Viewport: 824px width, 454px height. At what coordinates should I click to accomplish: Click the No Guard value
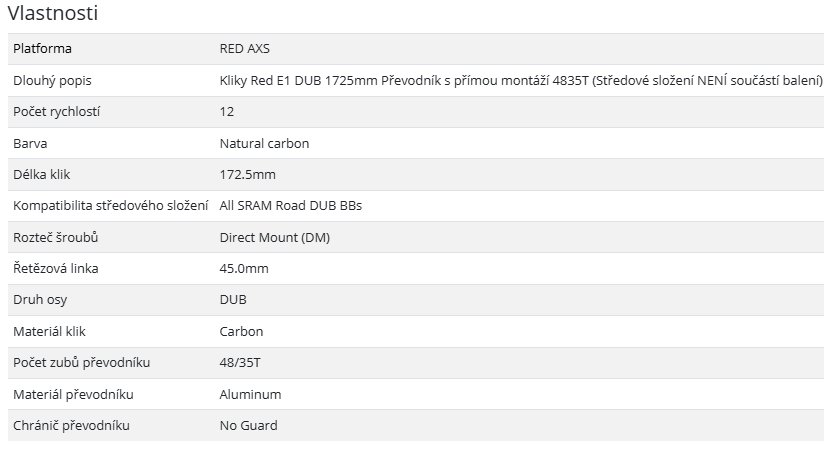[x=248, y=426]
